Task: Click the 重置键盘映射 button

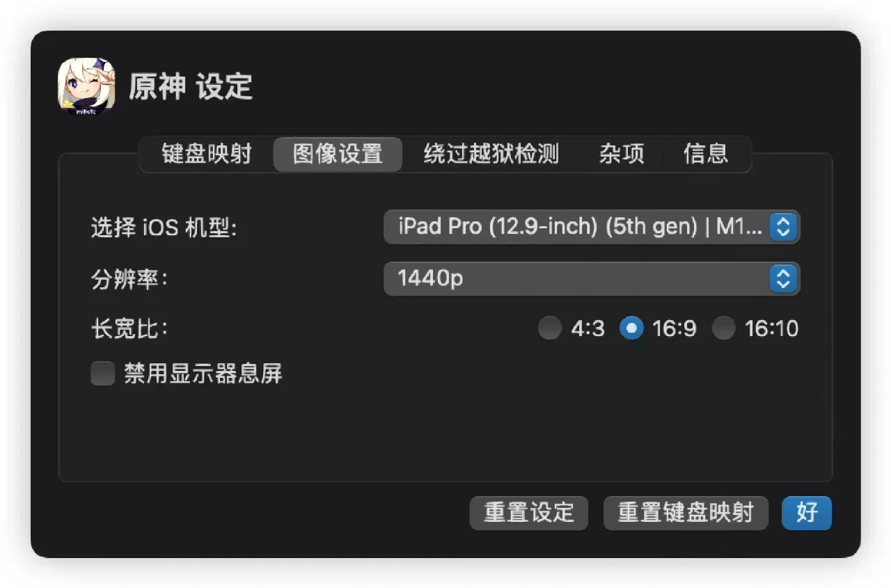Action: click(x=686, y=513)
